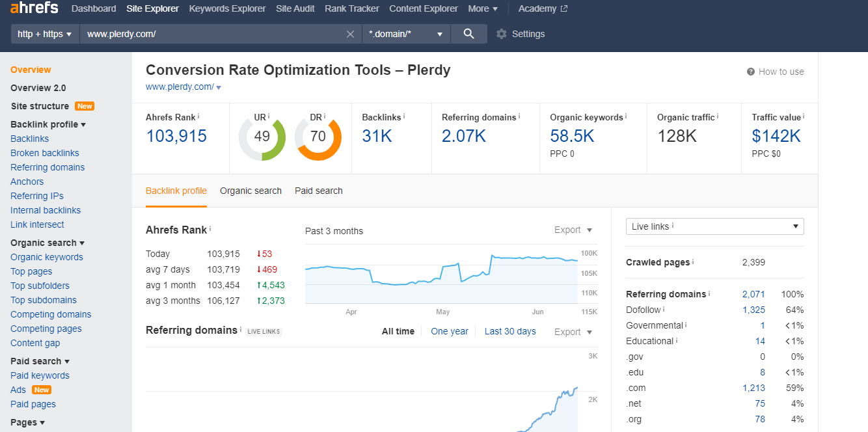This screenshot has width=868, height=432.
Task: Open the http + https protocol dropdown
Action: [x=45, y=34]
